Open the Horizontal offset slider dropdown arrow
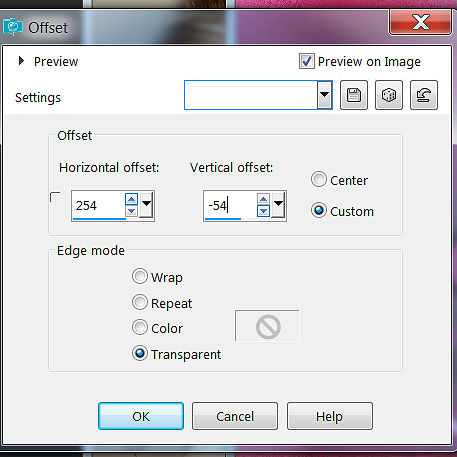 click(146, 205)
